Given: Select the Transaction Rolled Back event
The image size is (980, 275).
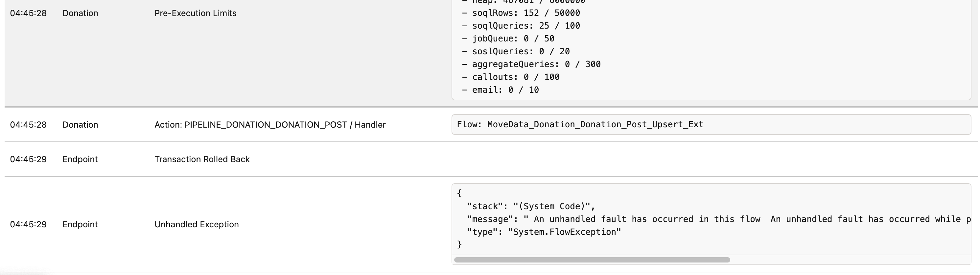Looking at the screenshot, I should pos(202,159).
